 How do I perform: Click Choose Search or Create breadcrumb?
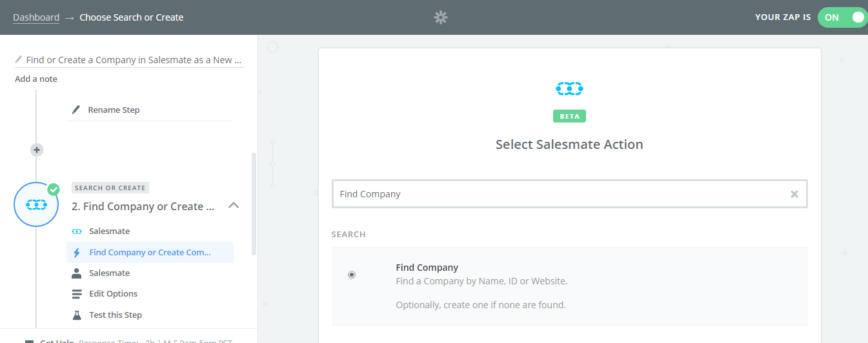tap(132, 17)
